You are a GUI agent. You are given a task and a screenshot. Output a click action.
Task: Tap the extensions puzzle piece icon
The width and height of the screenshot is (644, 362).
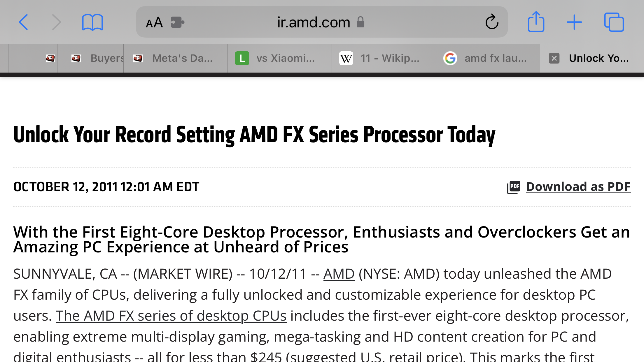coord(177,22)
